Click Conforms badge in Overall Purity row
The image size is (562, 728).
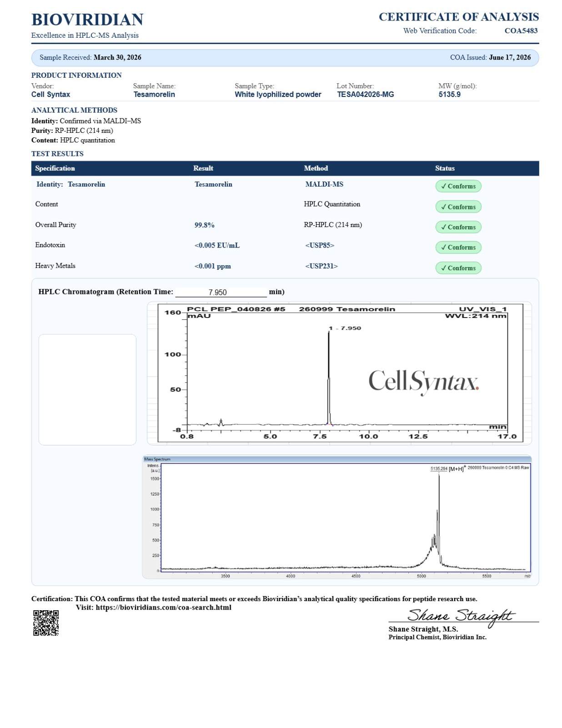pyautogui.click(x=458, y=227)
